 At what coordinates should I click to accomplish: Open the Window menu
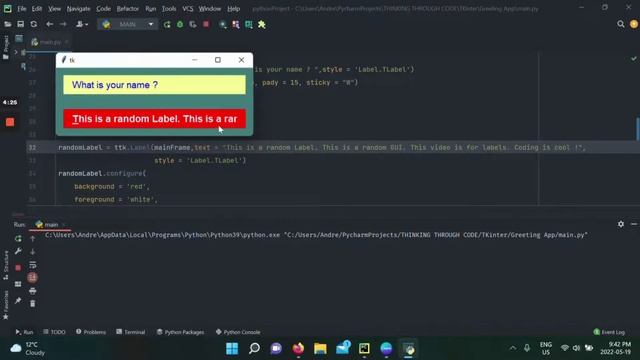tap(210, 9)
